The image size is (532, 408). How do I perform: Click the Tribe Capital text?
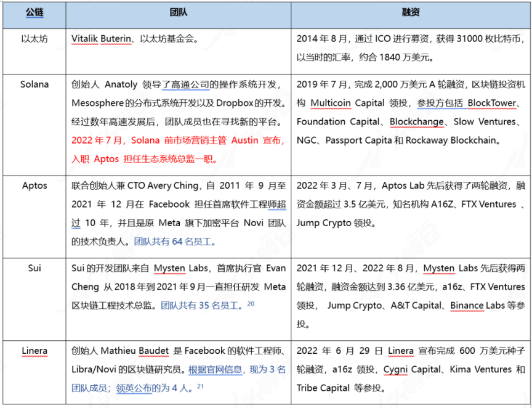(x=323, y=388)
